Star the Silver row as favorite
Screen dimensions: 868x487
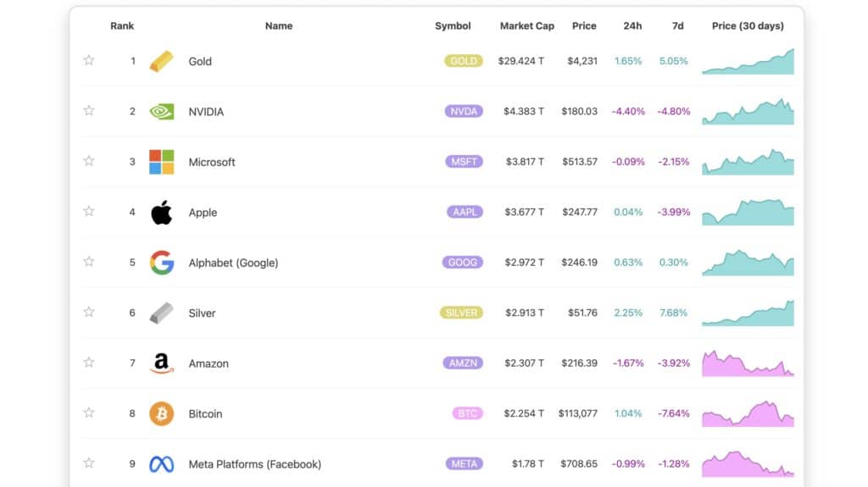point(88,313)
